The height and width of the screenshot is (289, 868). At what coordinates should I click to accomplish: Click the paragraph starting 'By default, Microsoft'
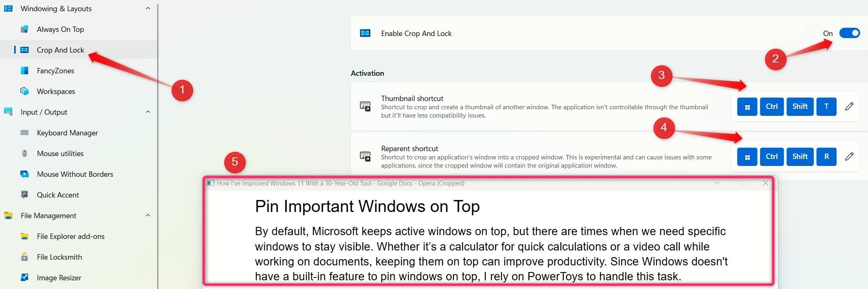491,254
